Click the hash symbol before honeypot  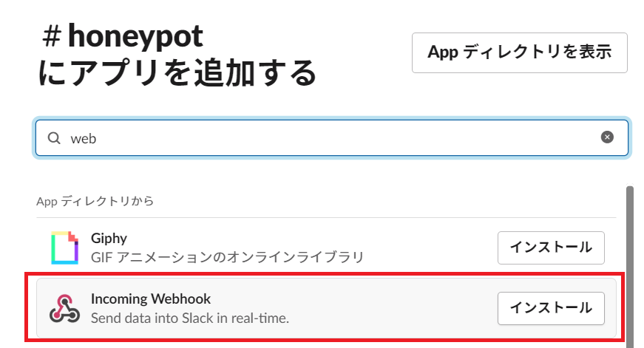pyautogui.click(x=52, y=35)
